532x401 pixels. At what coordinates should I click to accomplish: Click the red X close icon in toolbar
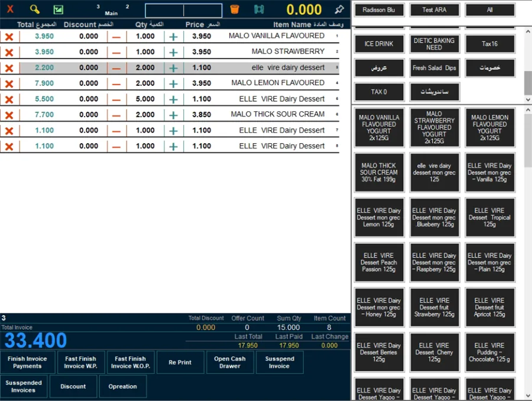pyautogui.click(x=10, y=9)
